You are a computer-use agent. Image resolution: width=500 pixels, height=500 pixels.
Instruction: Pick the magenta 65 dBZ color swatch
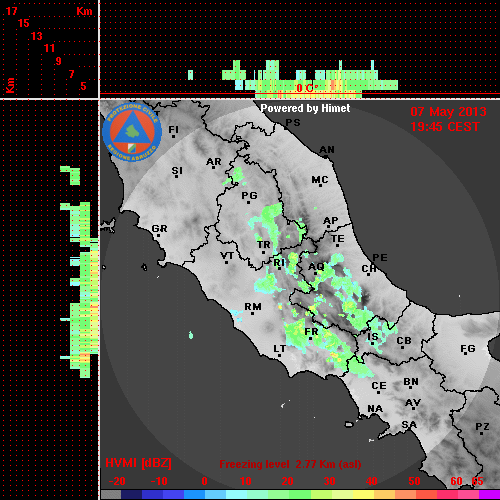pyautogui.click(x=489, y=495)
